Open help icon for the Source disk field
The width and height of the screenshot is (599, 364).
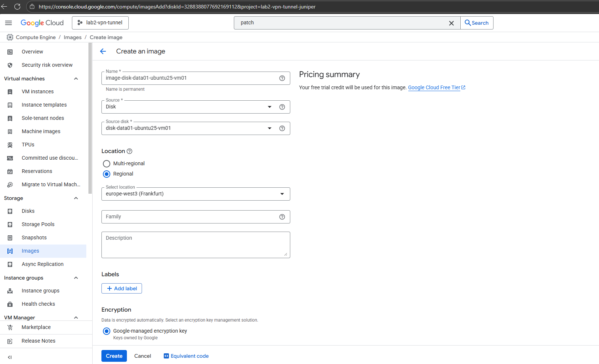[x=282, y=128]
